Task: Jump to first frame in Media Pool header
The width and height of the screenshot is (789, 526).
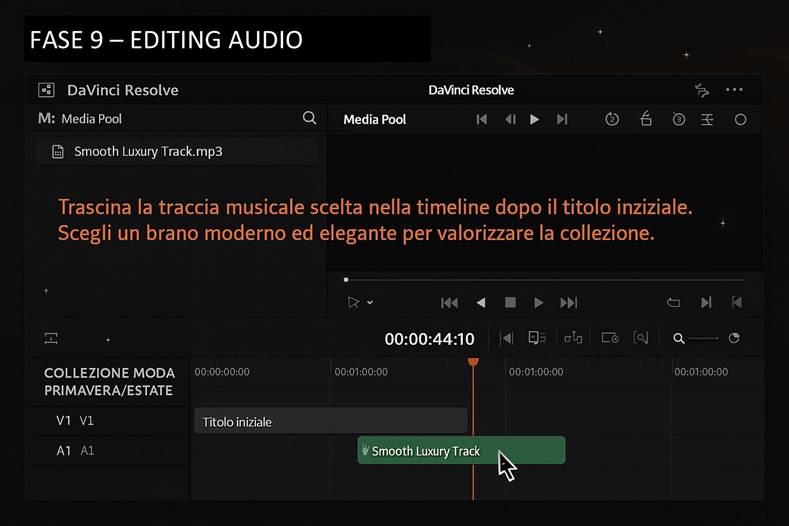Action: [x=482, y=119]
